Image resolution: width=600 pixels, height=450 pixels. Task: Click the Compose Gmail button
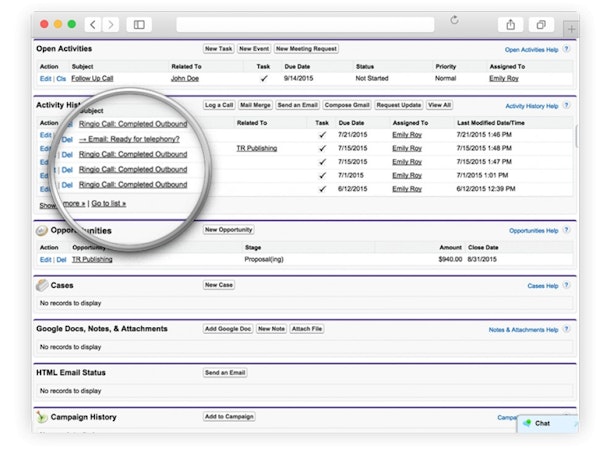click(347, 105)
